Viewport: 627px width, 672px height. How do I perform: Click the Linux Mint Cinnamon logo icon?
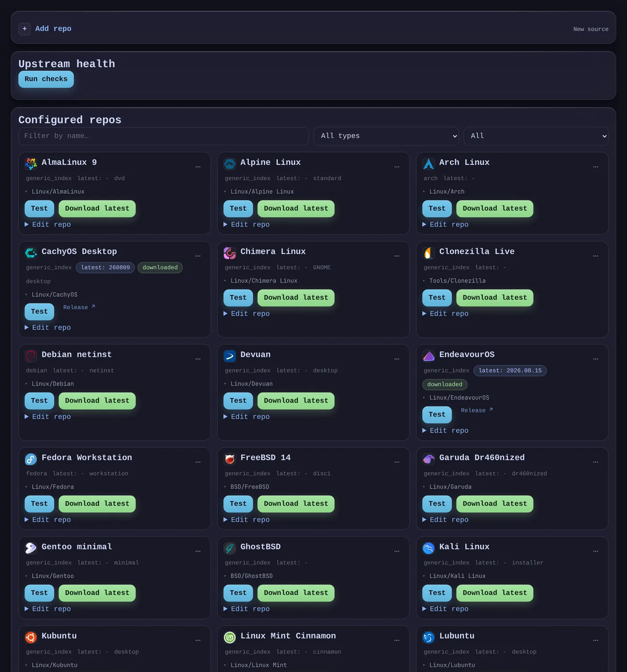pyautogui.click(x=230, y=638)
